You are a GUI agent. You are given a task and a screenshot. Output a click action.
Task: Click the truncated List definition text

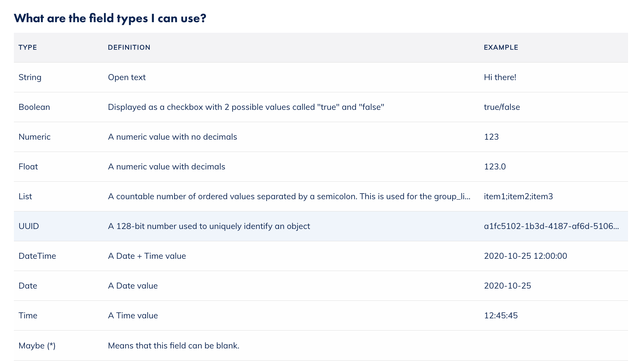[289, 196]
